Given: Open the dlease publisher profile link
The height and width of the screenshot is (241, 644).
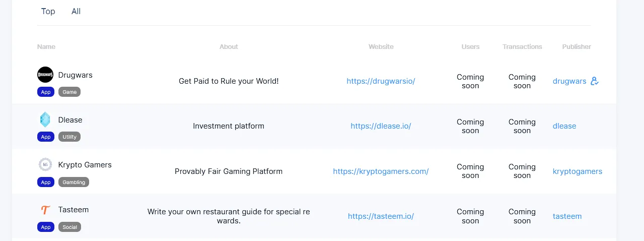Looking at the screenshot, I should 564,126.
